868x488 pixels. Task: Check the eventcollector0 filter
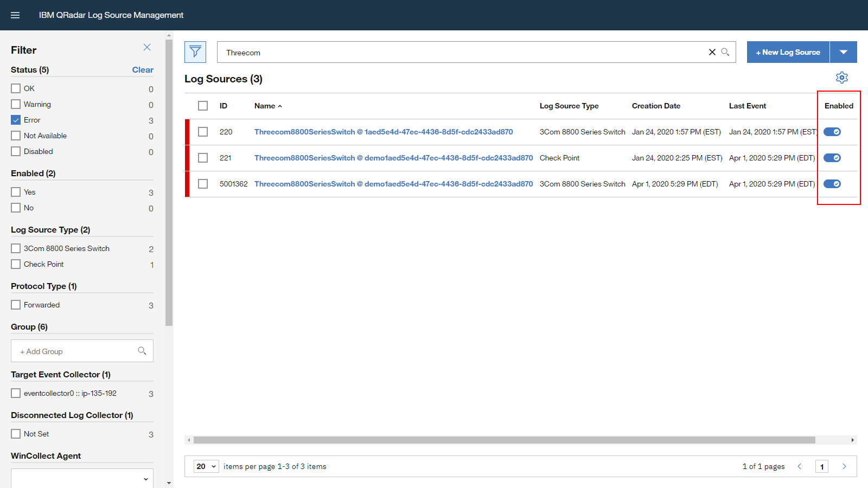click(16, 393)
